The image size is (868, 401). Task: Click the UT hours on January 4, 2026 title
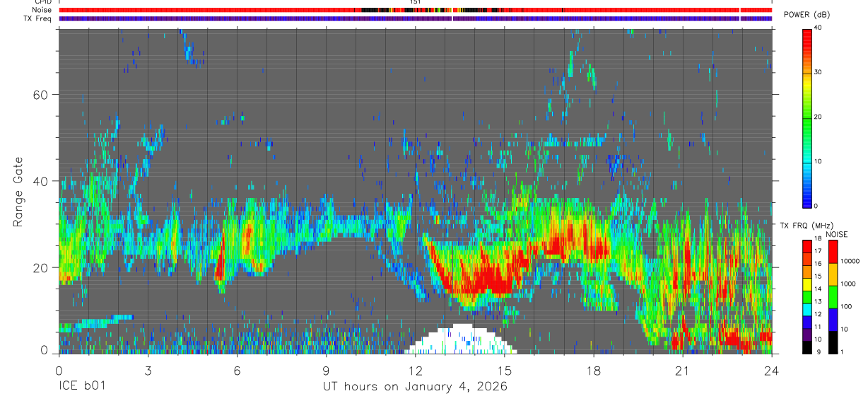click(415, 387)
